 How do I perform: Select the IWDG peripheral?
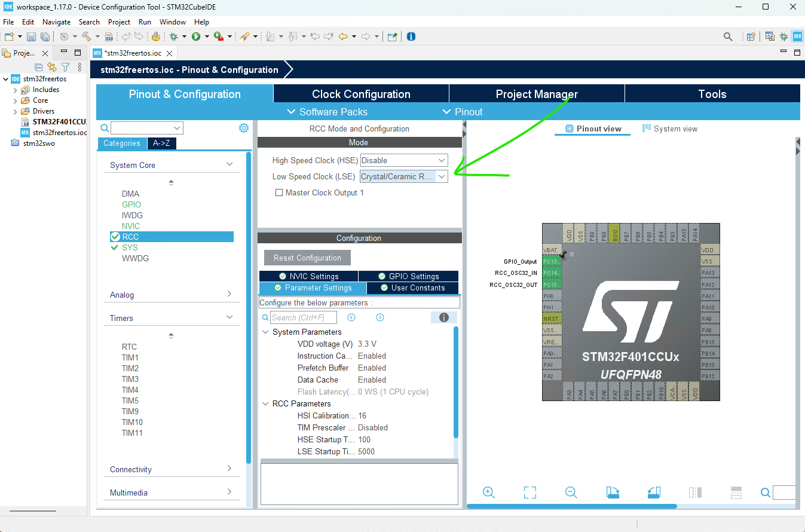(x=132, y=215)
